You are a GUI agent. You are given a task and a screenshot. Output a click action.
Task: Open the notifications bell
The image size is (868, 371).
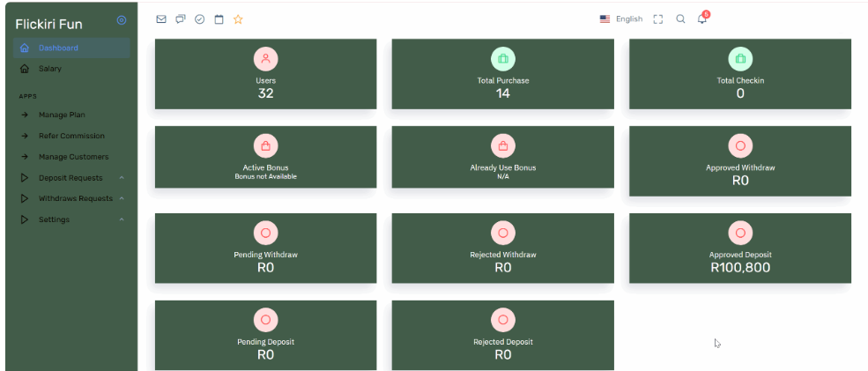click(x=702, y=19)
